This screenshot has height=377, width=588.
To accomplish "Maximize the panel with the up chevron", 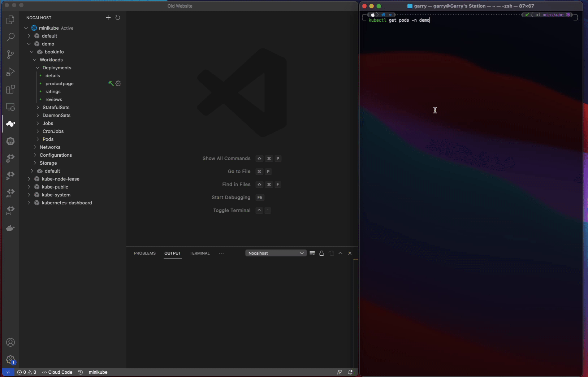I will pyautogui.click(x=340, y=253).
